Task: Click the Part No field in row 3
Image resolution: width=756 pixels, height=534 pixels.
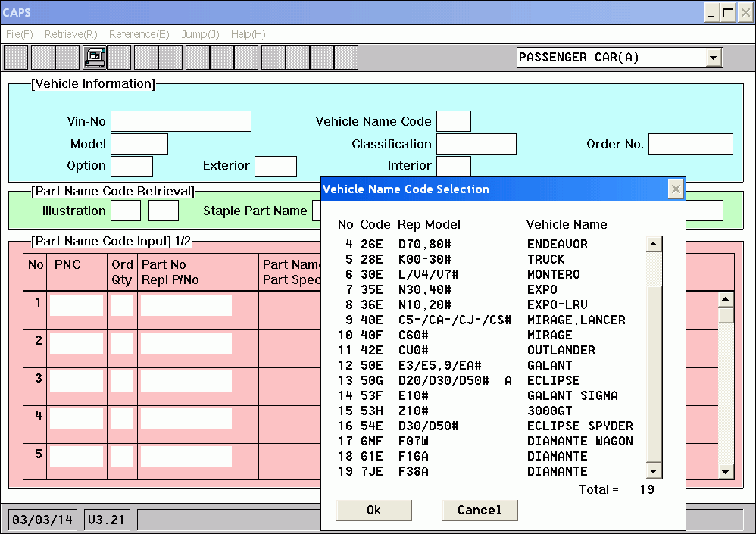Action: coord(186,381)
